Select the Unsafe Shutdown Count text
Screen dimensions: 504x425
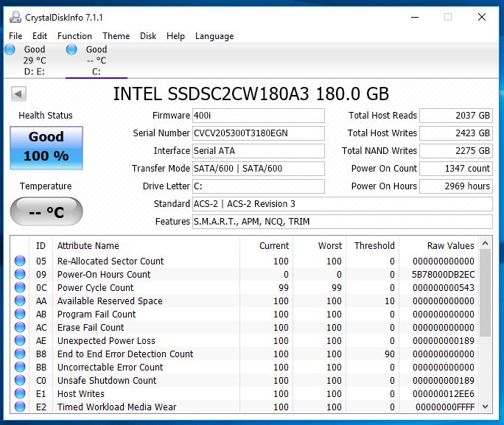click(x=107, y=380)
